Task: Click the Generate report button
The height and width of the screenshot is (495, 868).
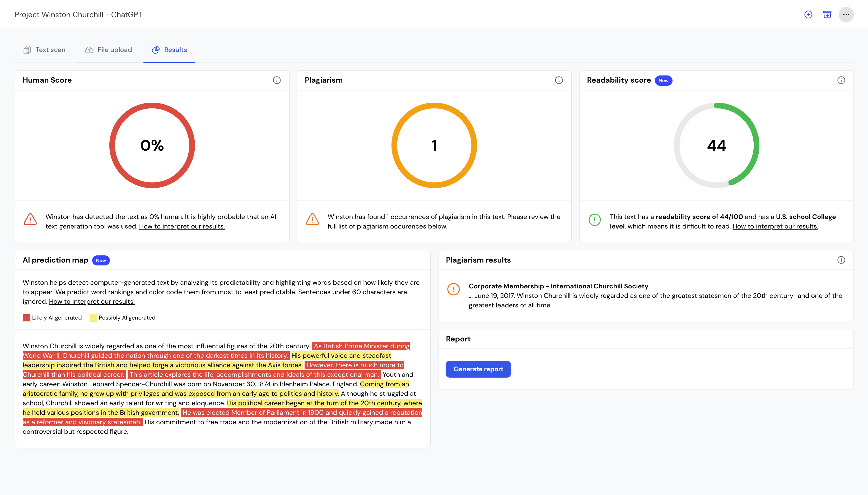Action: tap(478, 369)
